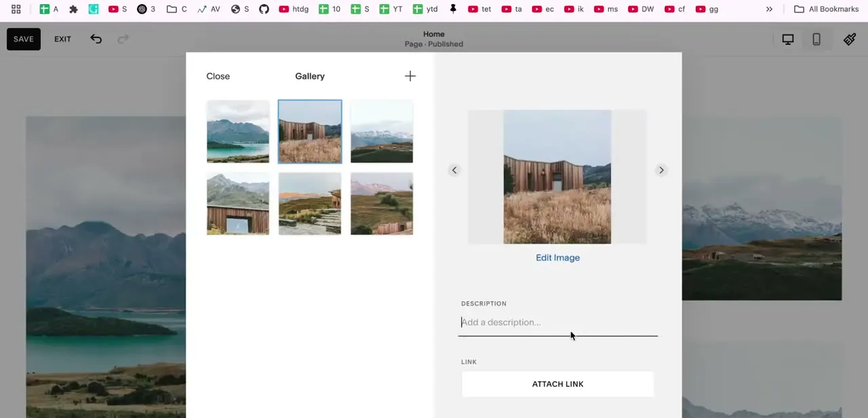
Task: Click the large cabin preview image
Action: [x=557, y=176]
